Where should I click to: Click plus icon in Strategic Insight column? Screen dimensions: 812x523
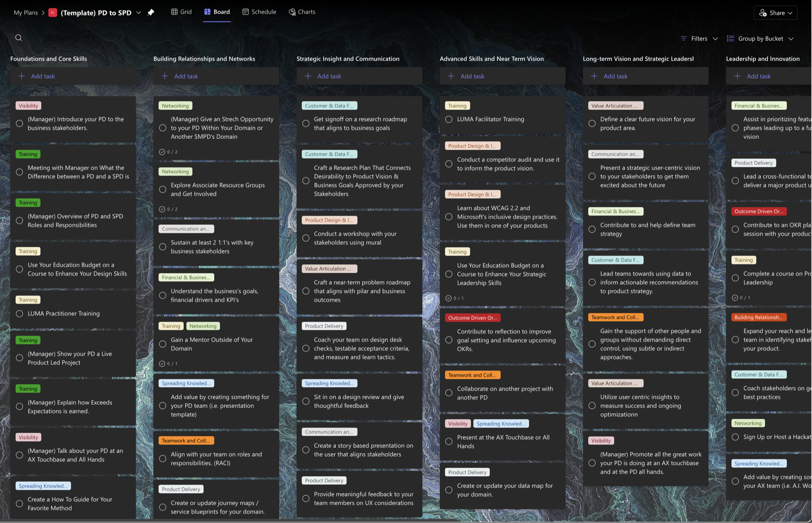(308, 76)
